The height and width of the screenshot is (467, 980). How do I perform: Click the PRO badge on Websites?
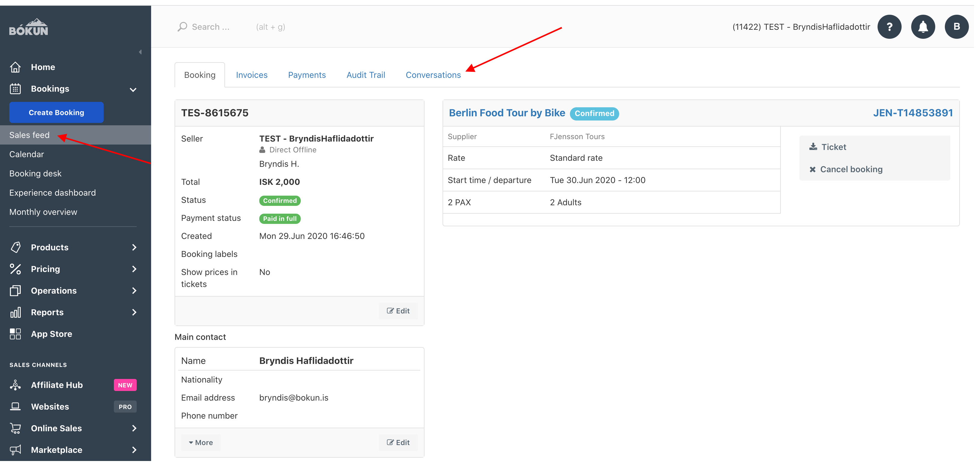125,407
